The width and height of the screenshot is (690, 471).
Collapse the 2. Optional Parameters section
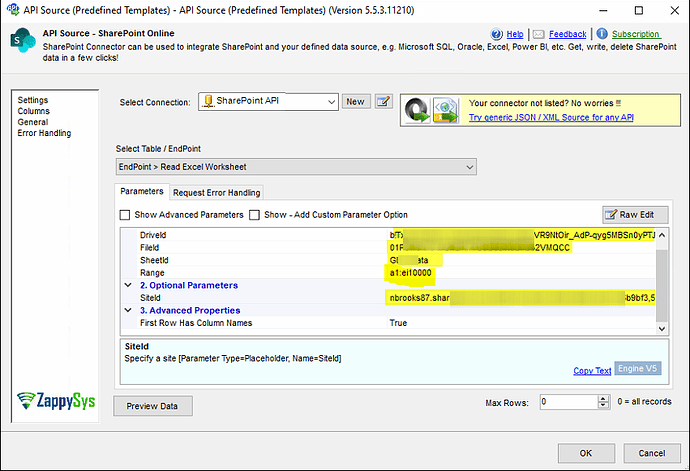(128, 285)
